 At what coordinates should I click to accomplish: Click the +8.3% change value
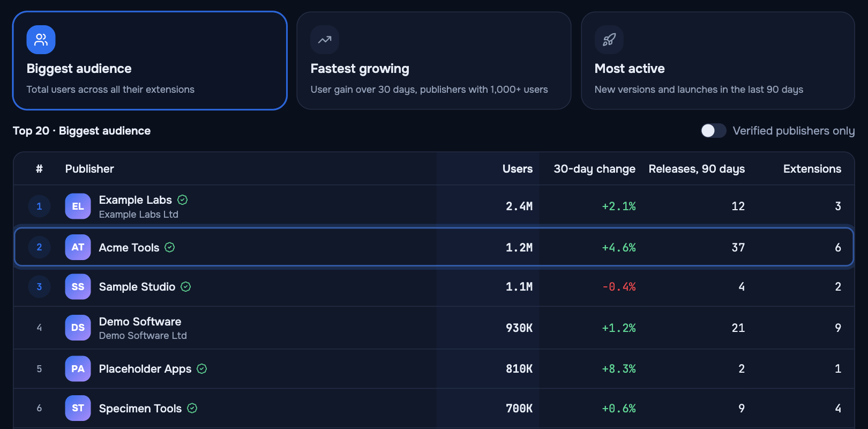[619, 369]
